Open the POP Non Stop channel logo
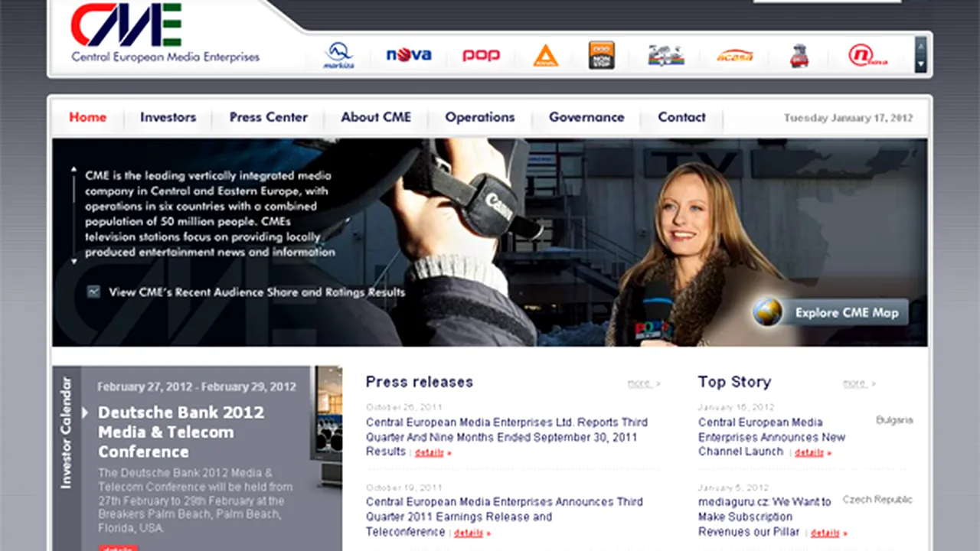Image resolution: width=980 pixels, height=551 pixels. pos(602,55)
